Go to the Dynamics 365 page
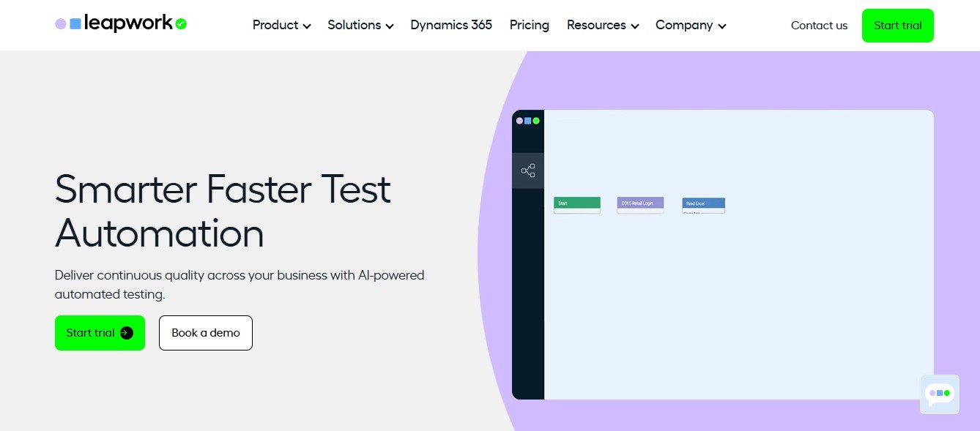 pos(451,26)
